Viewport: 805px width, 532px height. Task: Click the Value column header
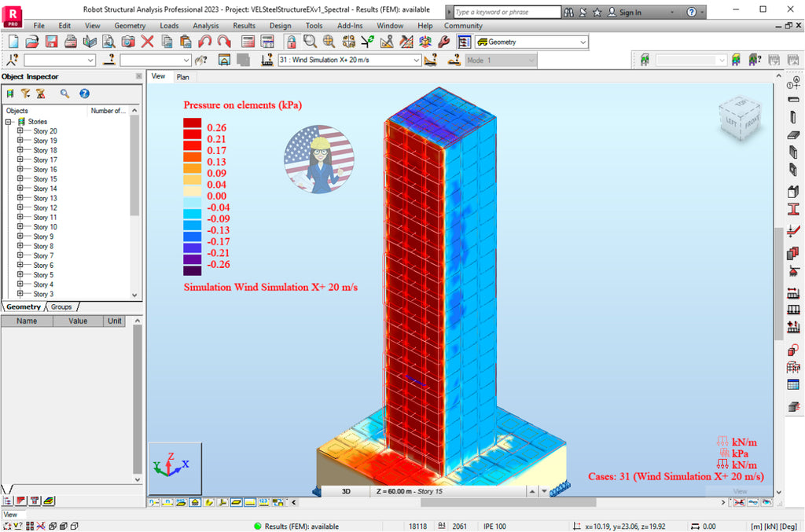[78, 321]
